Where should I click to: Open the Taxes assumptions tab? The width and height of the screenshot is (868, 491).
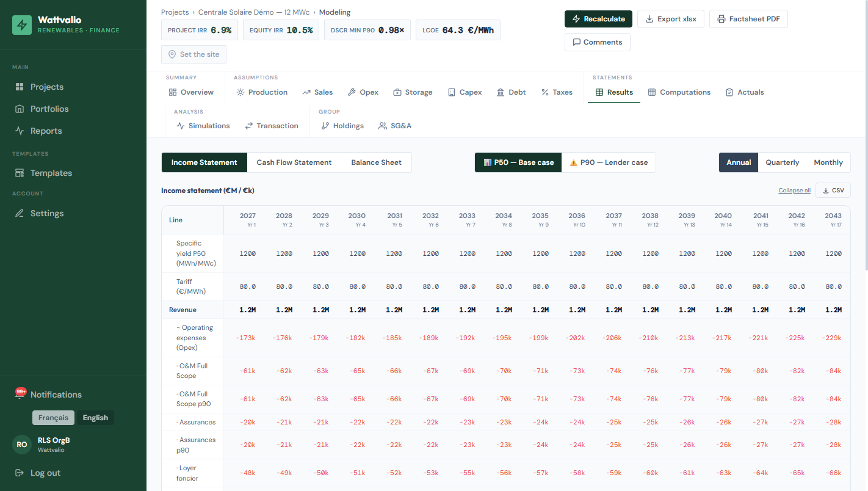pyautogui.click(x=557, y=92)
